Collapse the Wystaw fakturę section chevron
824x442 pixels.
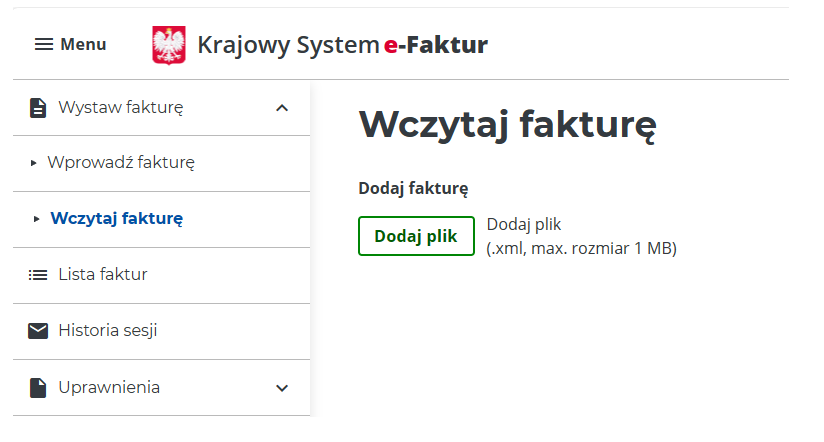[x=282, y=108]
